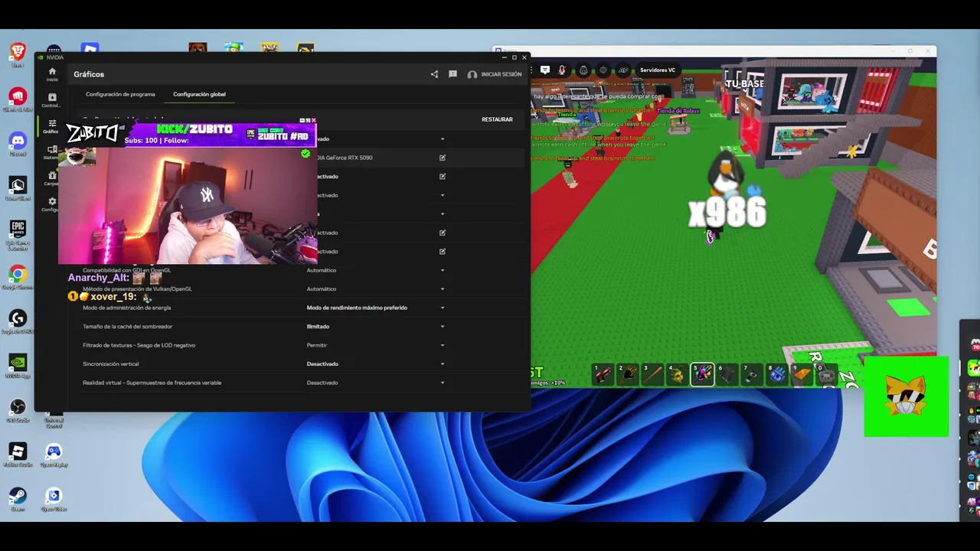Select hotbar slot 7 item in Roblox
Image resolution: width=980 pixels, height=551 pixels.
pos(752,374)
